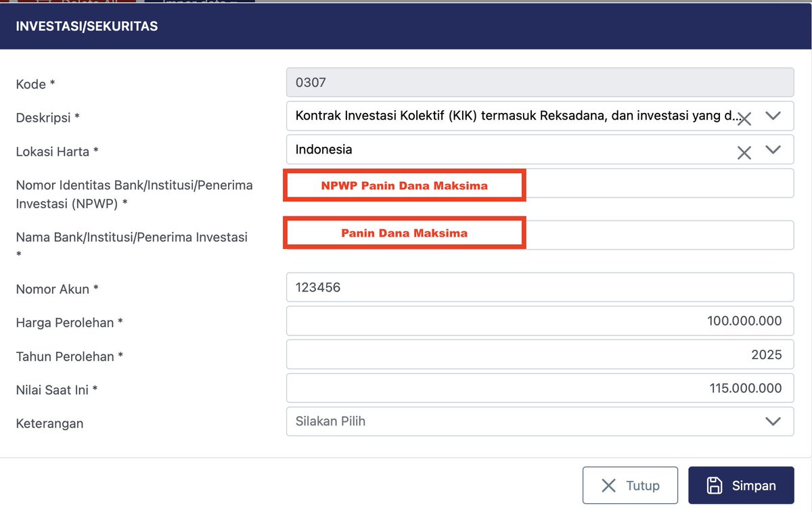The image size is (812, 512).
Task: Open the Keterangan 'Silakan Pilih' dropdown
Action: click(x=540, y=421)
